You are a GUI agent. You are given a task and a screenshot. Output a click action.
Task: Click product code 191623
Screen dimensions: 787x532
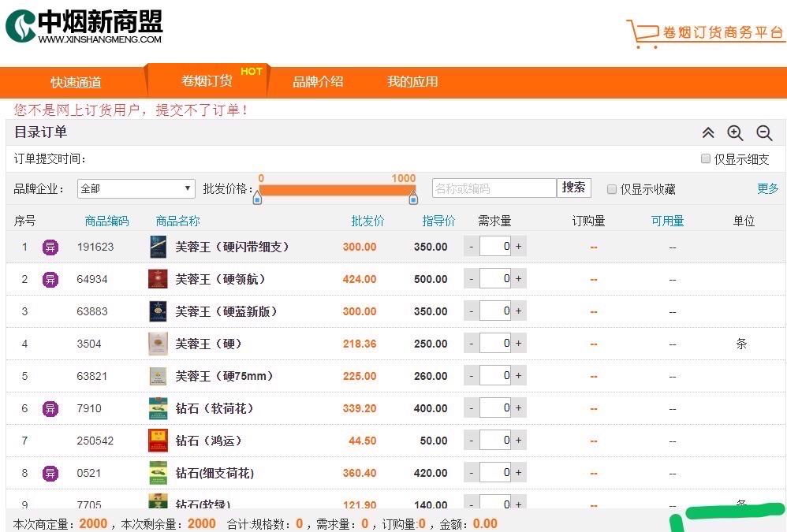tap(95, 247)
